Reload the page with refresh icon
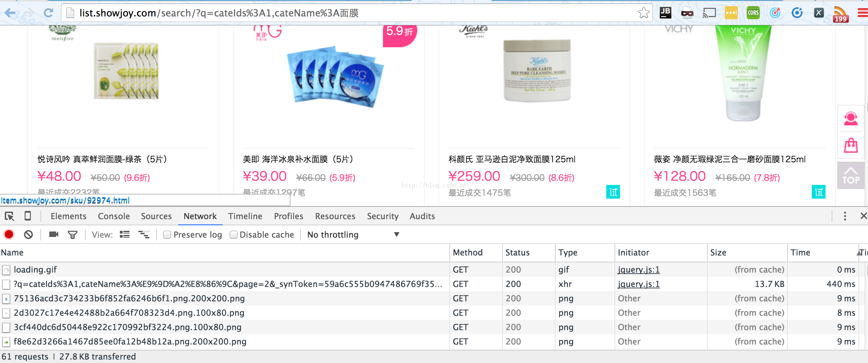868x363 pixels. pyautogui.click(x=49, y=13)
